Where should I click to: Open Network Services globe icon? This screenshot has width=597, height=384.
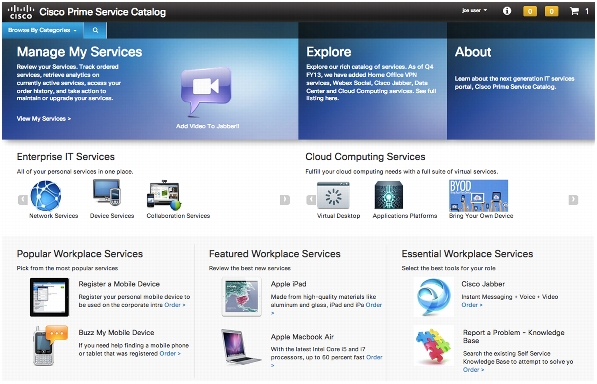(x=46, y=196)
